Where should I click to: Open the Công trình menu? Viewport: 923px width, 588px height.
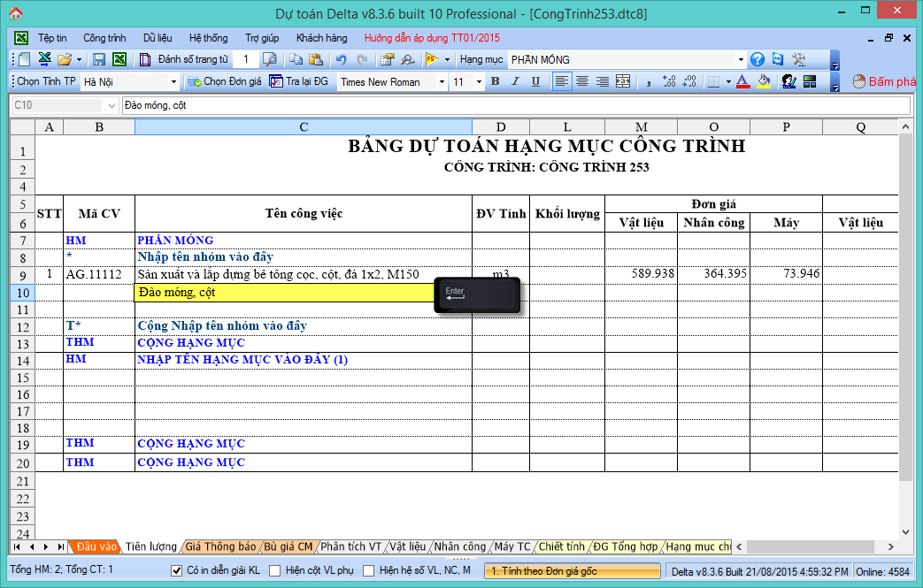(x=104, y=38)
